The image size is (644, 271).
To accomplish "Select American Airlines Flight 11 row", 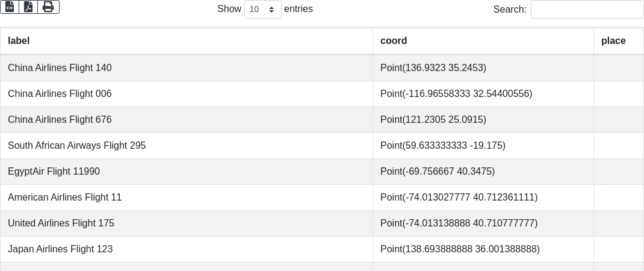I will (322, 198).
